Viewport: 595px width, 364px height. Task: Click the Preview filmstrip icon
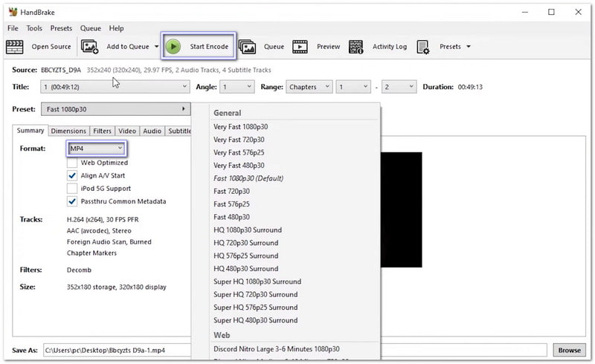pos(300,47)
